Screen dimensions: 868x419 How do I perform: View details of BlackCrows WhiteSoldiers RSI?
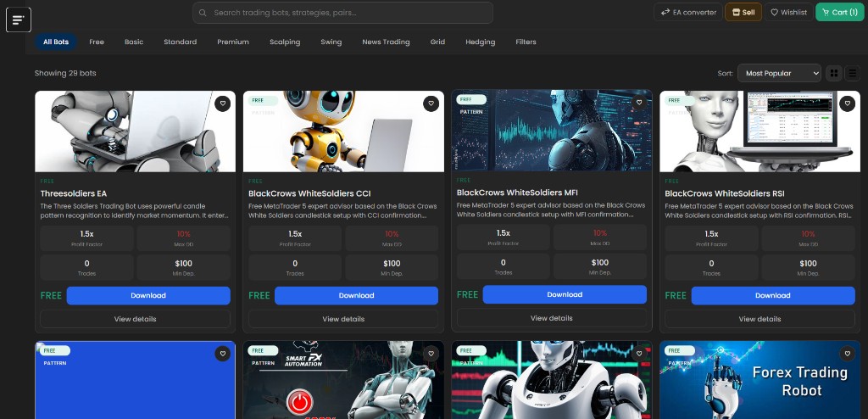click(x=759, y=319)
